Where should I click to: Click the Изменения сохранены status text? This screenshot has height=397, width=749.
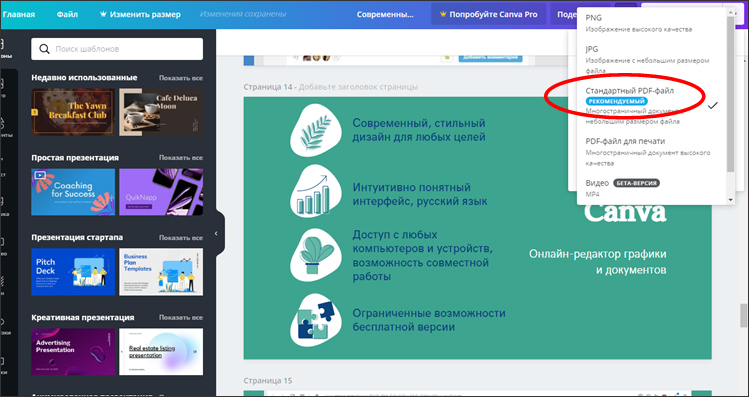(243, 14)
